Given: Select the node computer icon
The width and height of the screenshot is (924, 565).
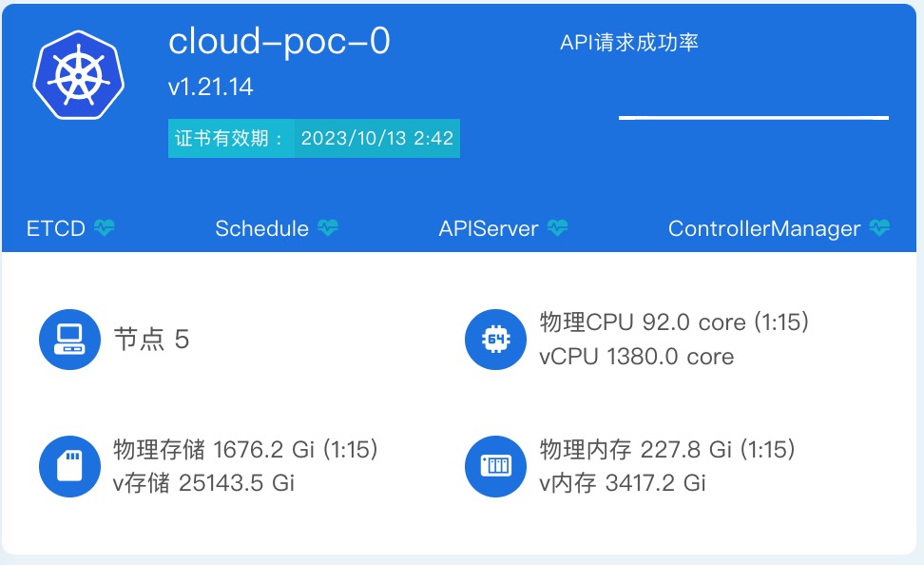Looking at the screenshot, I should tap(69, 340).
